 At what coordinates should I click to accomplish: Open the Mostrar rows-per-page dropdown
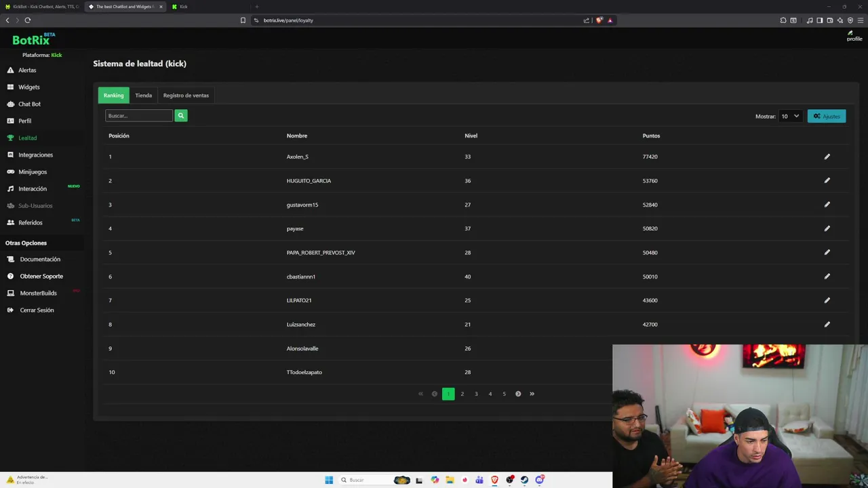coord(791,116)
